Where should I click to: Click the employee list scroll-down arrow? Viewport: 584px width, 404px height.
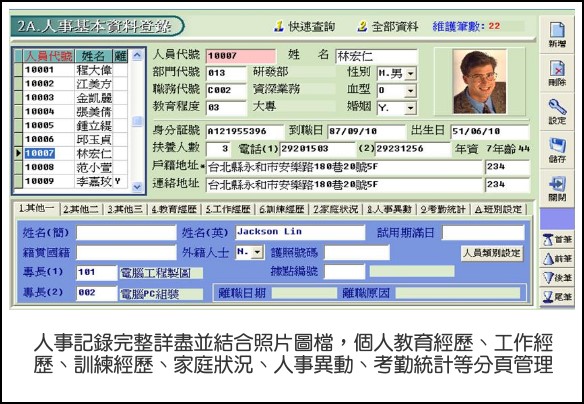click(137, 187)
